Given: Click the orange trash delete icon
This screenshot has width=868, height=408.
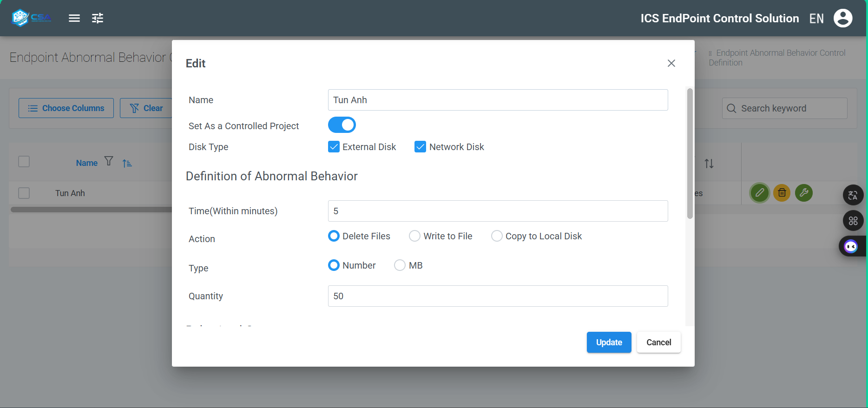Looking at the screenshot, I should coord(782,192).
